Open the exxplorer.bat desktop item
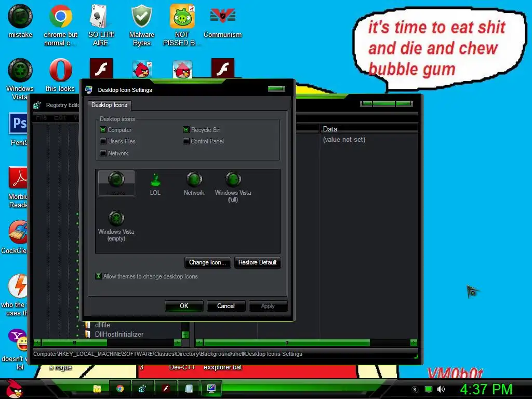This screenshot has width=532, height=399. [222, 367]
